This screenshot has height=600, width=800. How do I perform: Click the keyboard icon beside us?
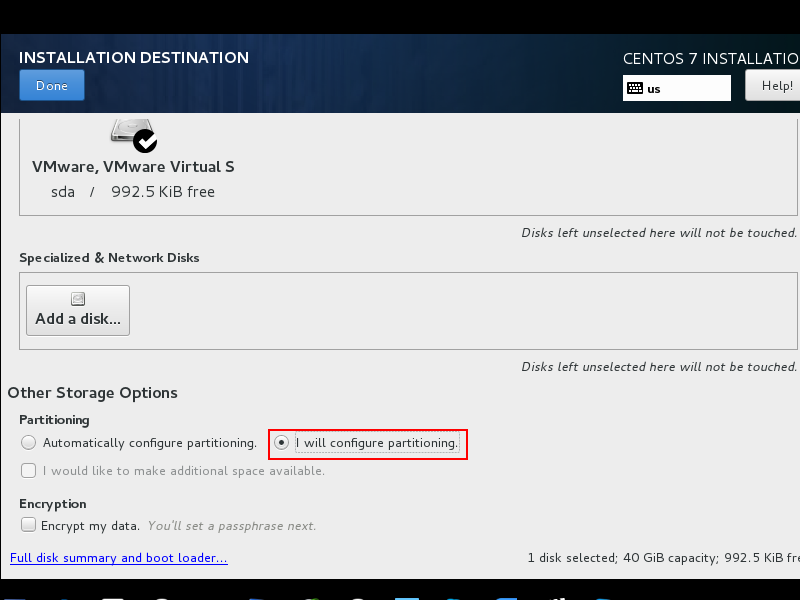coord(635,88)
